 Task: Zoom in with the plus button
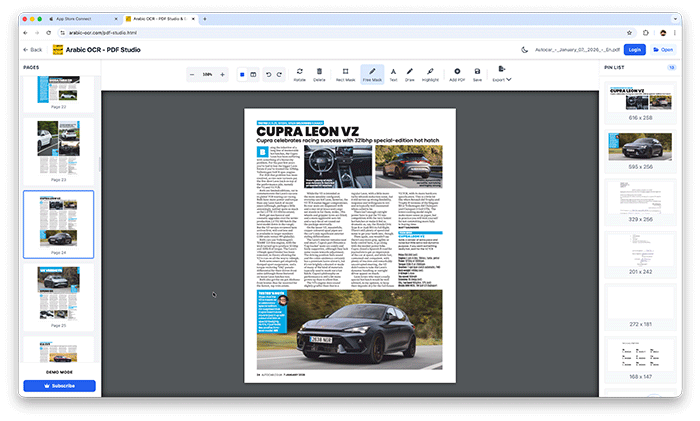click(x=222, y=75)
